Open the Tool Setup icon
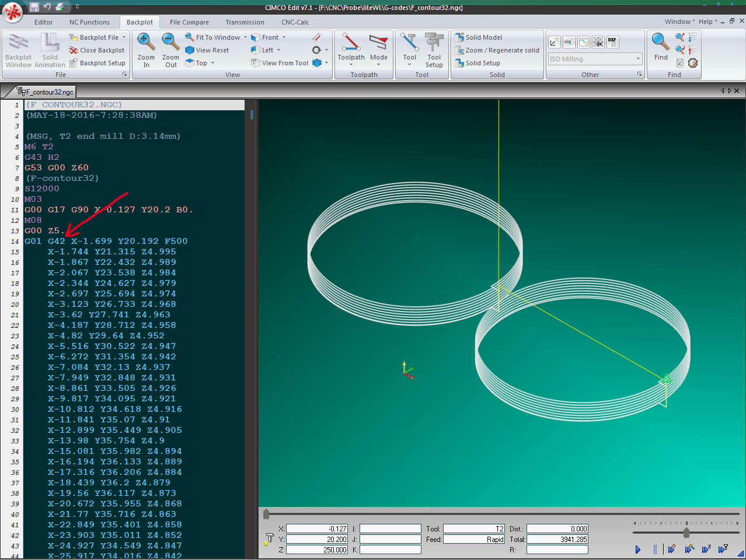The width and height of the screenshot is (746, 560). click(434, 43)
